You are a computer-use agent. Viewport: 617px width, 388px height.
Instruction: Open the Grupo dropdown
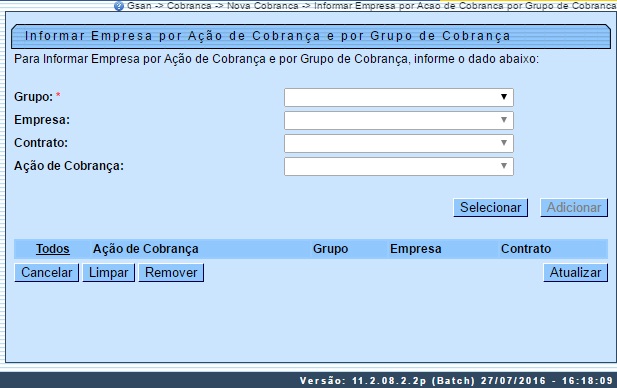399,97
